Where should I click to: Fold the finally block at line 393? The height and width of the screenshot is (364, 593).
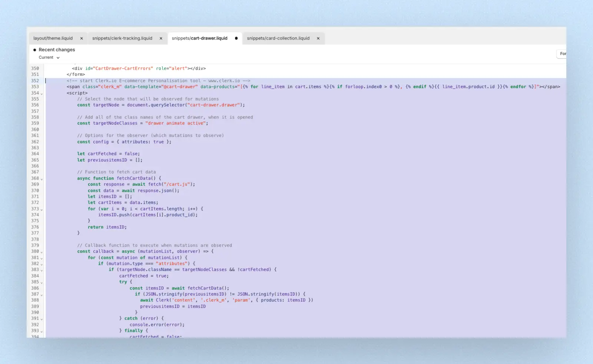[42, 331]
